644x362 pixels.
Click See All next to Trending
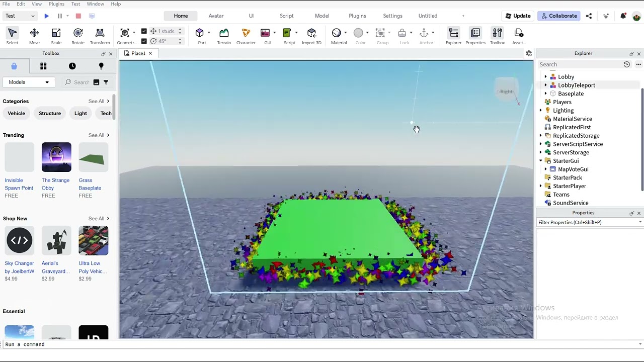point(99,135)
